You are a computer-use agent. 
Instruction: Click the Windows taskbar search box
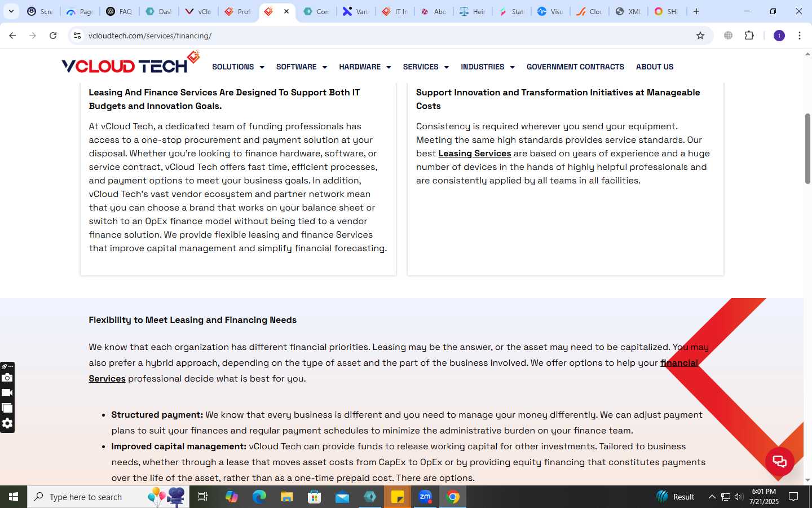(108, 497)
